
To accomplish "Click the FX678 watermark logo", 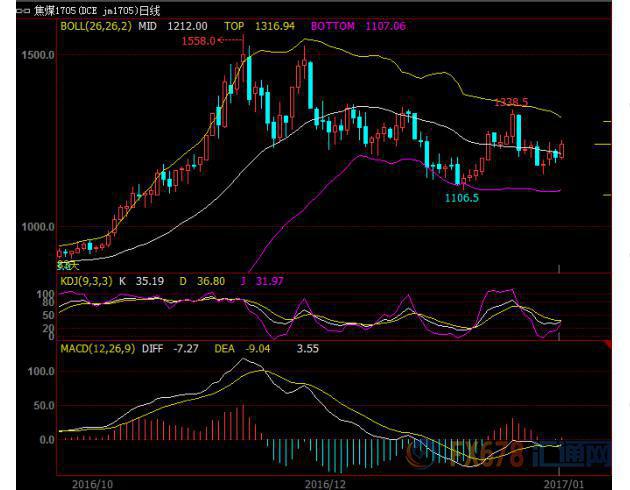I will [x=507, y=455].
